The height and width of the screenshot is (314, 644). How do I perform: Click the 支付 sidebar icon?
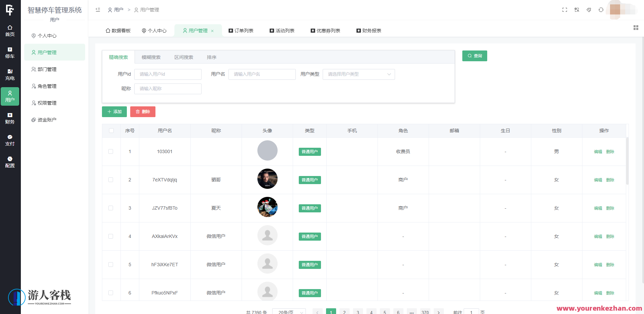tap(10, 140)
